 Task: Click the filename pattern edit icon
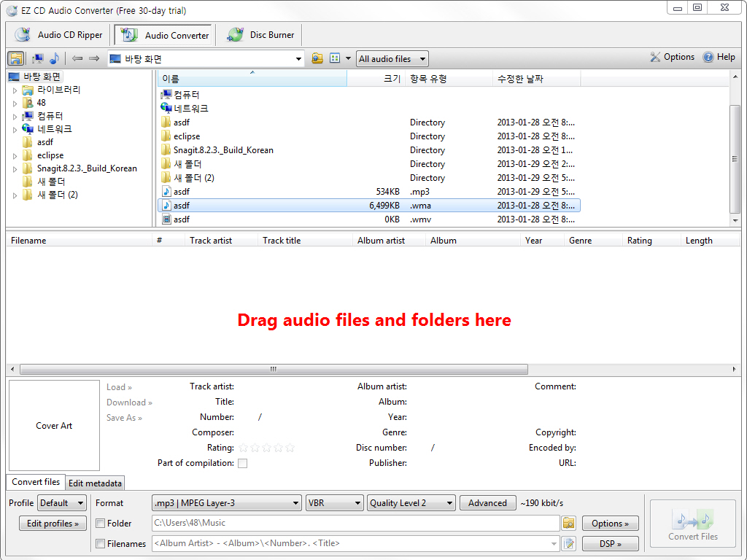pyautogui.click(x=569, y=543)
